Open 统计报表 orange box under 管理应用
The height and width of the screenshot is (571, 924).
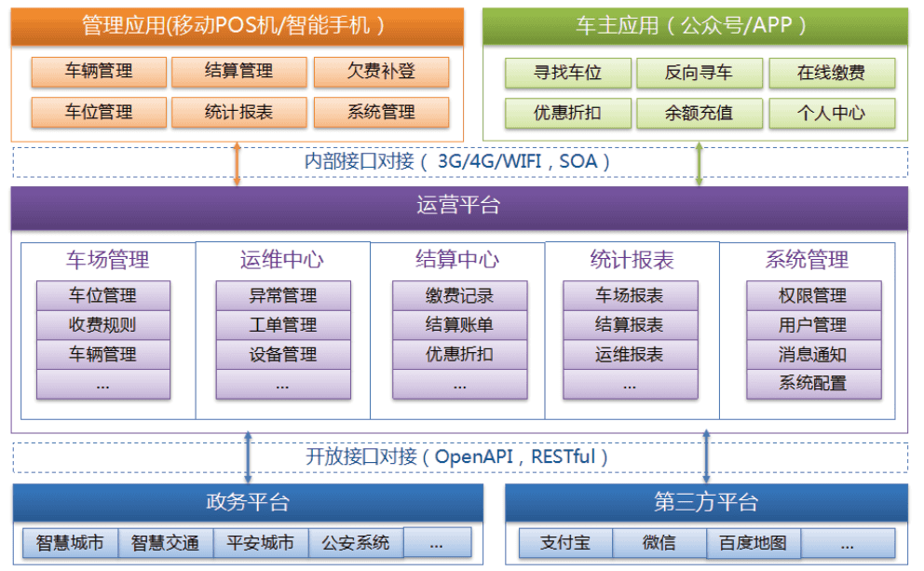[239, 112]
